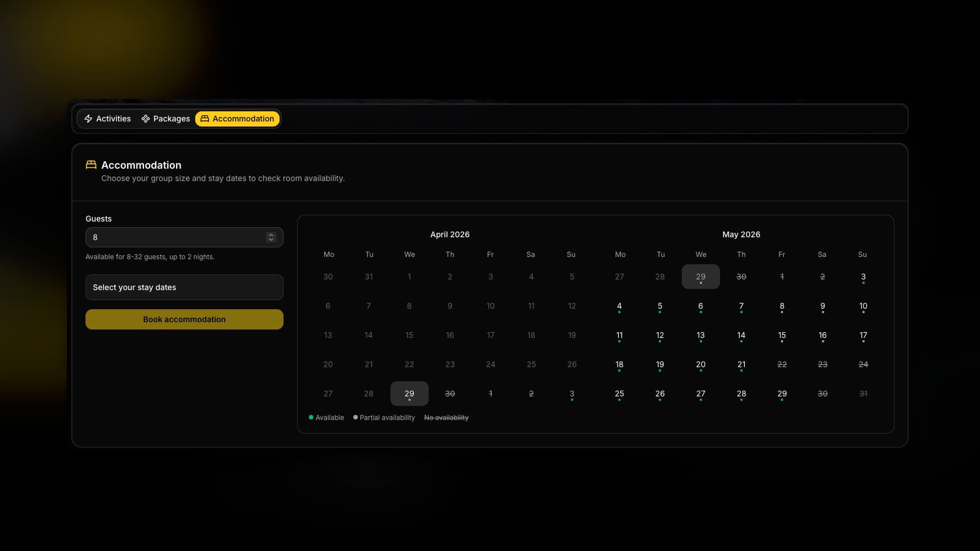Click Wednesday May 13 on calendar
Viewport: 980px width, 551px height.
tap(700, 336)
